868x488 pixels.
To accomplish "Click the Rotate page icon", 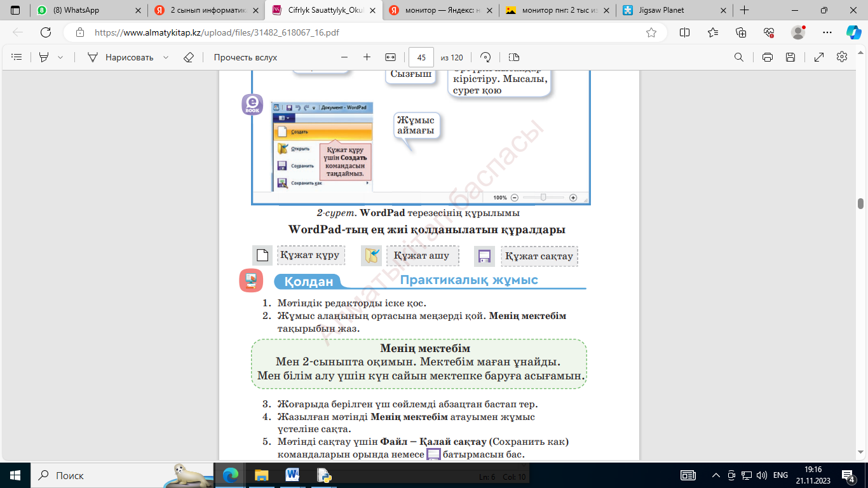I will 486,57.
